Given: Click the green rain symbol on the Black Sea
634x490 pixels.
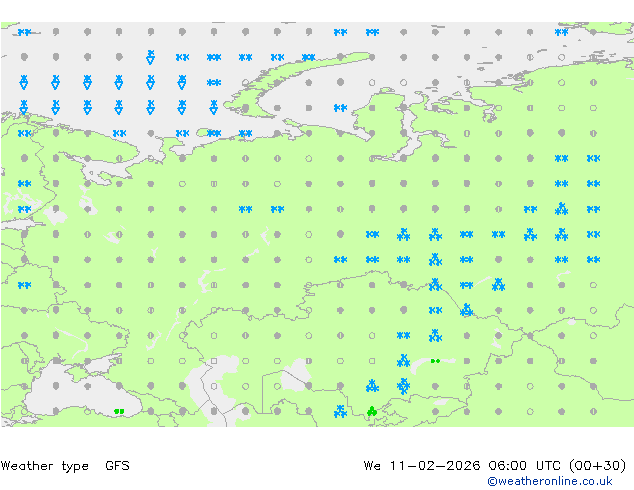Looking at the screenshot, I should point(119,412).
